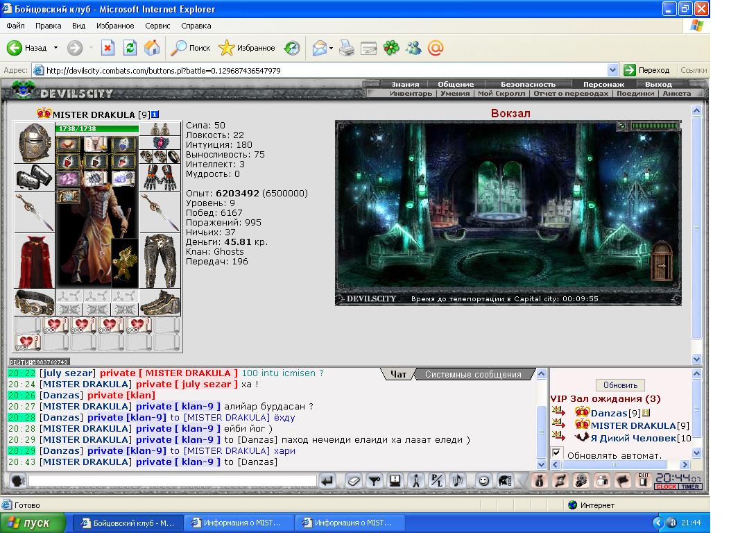
Task: Switch to Системные сообщения chat tab
Action: [473, 374]
